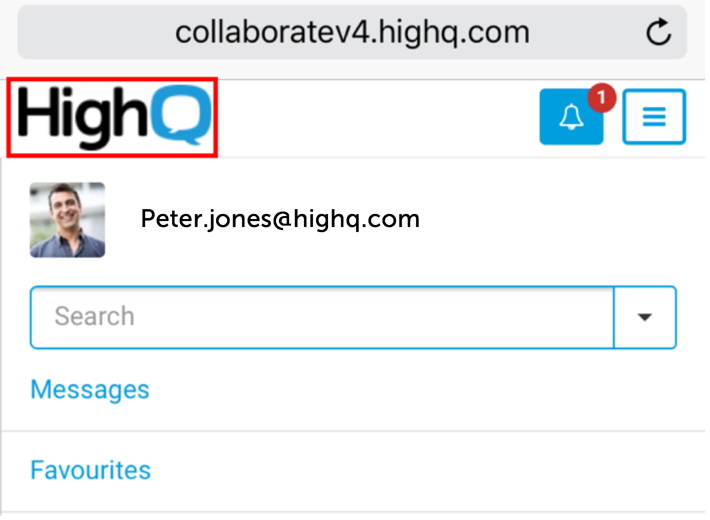This screenshot has height=520, width=710.
Task: Go to Messages menu item
Action: 90,389
